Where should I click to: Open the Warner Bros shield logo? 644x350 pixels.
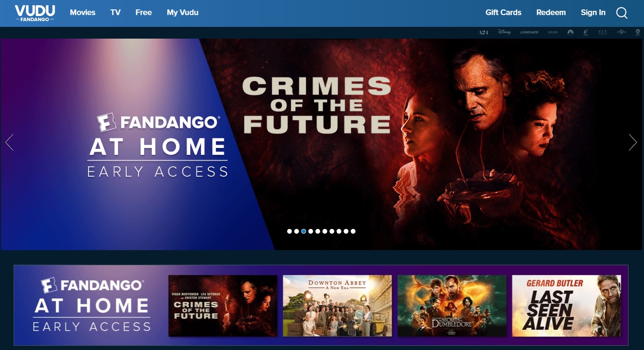click(638, 32)
